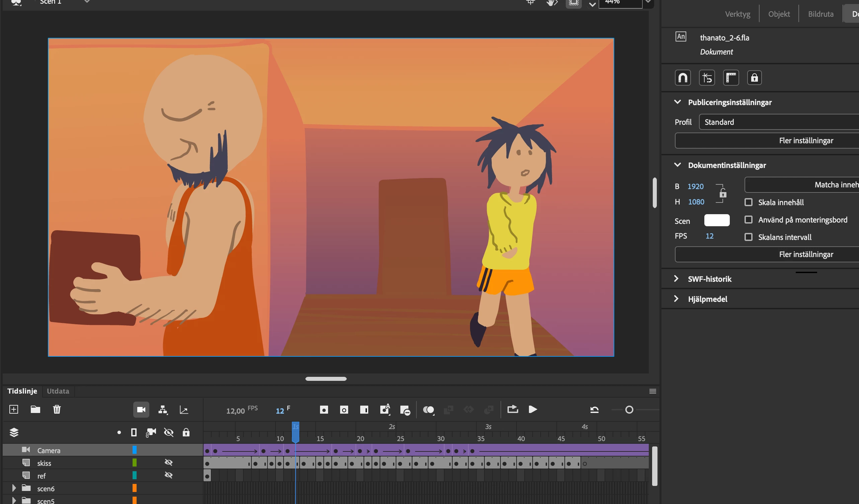Viewport: 859px width, 504px height.
Task: Check Använd på monteringsbord option
Action: [749, 220]
